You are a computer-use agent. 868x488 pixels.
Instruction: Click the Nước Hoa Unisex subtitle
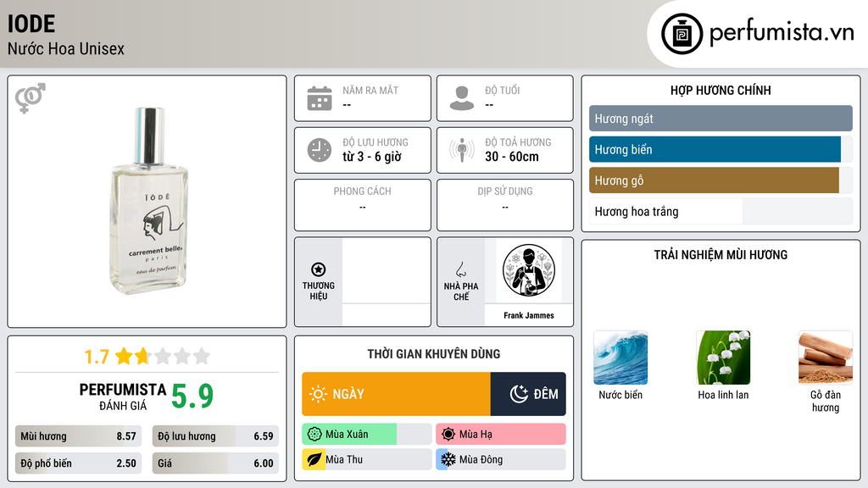(66, 48)
